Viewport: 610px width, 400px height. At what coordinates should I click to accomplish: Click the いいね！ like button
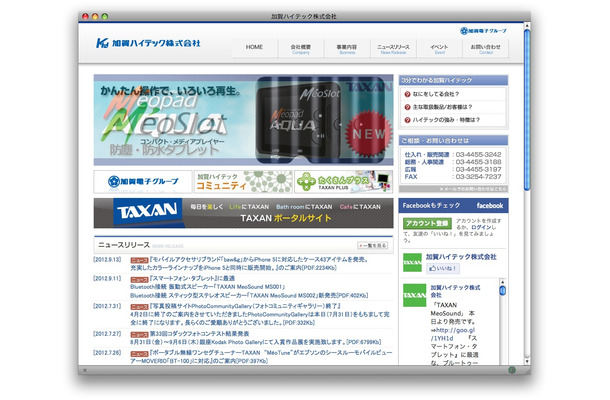point(443,268)
